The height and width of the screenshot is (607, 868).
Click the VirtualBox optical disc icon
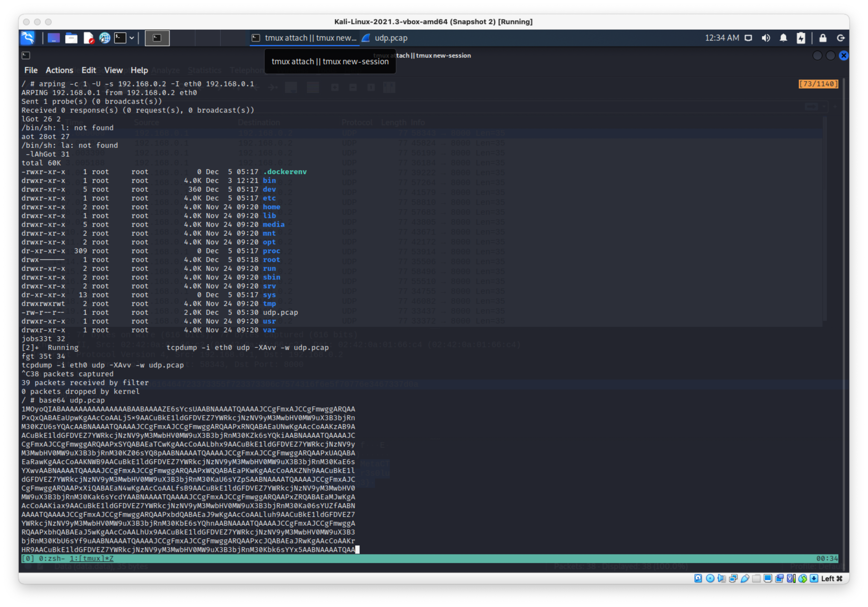pyautogui.click(x=710, y=578)
